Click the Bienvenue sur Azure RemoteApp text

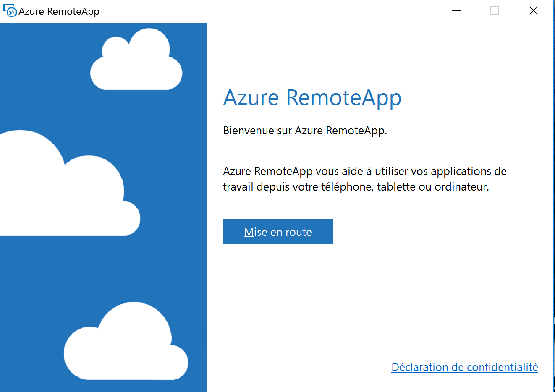305,131
